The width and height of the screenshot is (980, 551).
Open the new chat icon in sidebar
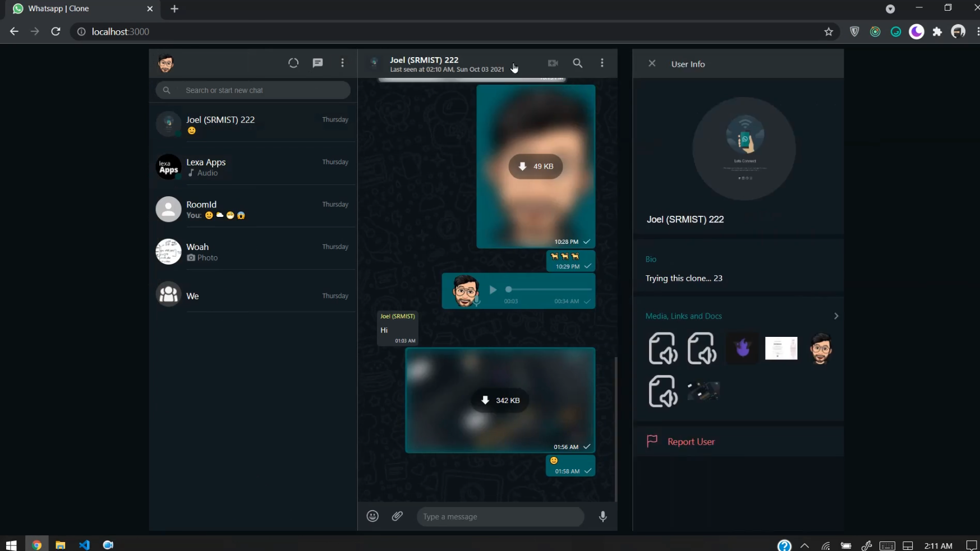(x=318, y=63)
